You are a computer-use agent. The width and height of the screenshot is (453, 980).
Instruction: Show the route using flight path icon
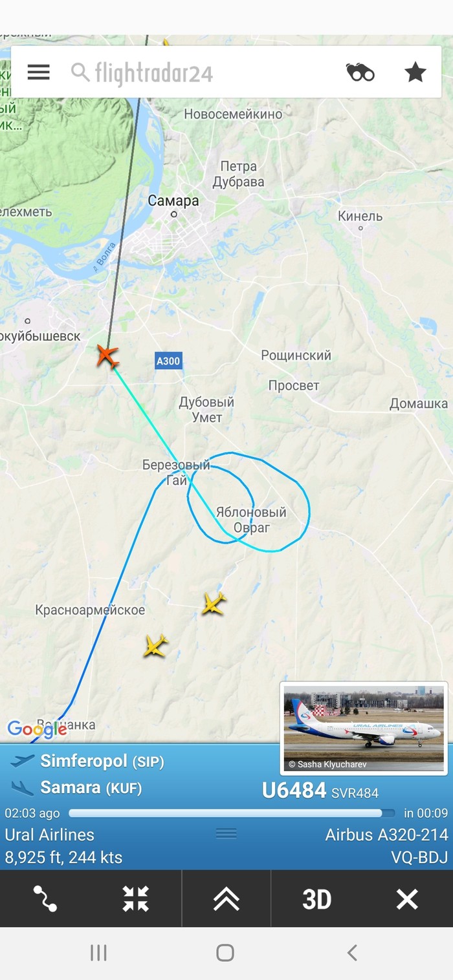[x=45, y=899]
